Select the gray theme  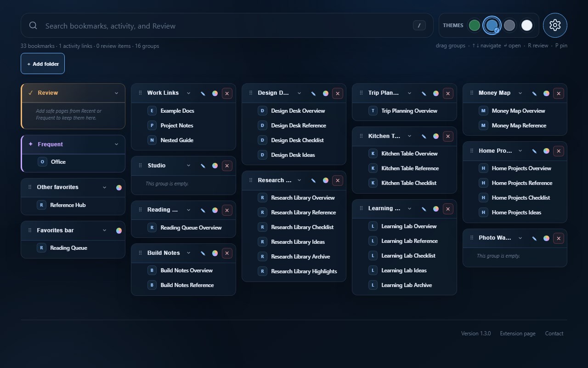509,25
